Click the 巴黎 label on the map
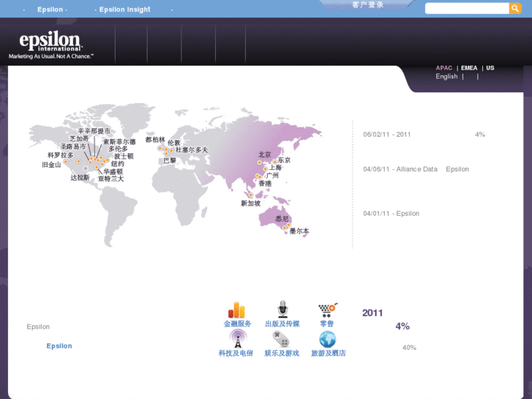532x399 pixels. pyautogui.click(x=170, y=160)
